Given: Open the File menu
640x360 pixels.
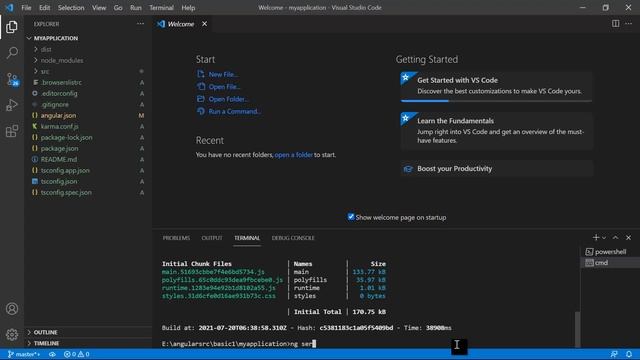Looking at the screenshot, I should coord(26,8).
